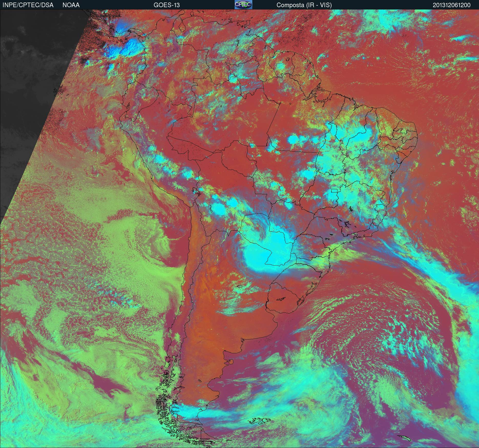Image resolution: width=479 pixels, height=448 pixels.
Task: Click the GOES-13 satellite label
Action: [166, 5]
